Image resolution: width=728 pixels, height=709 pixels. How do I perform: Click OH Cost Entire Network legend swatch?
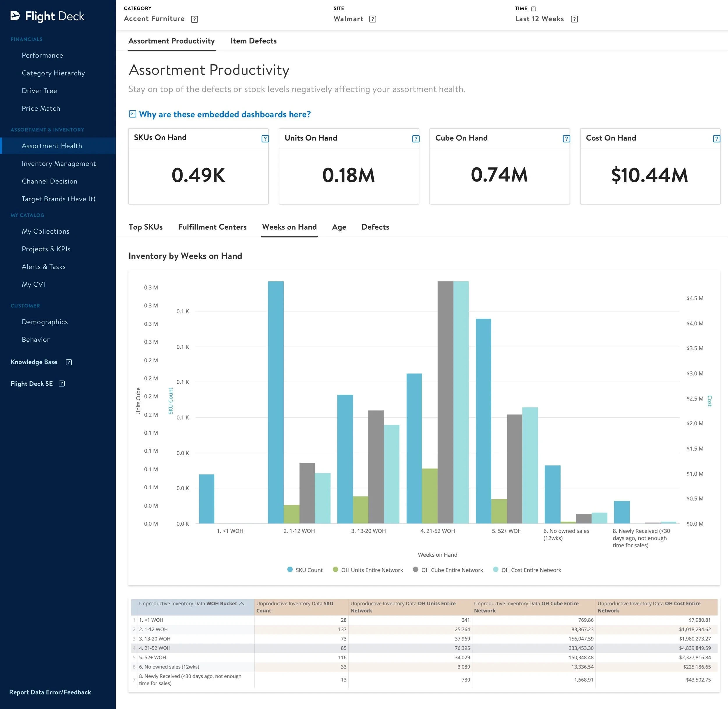tap(496, 569)
